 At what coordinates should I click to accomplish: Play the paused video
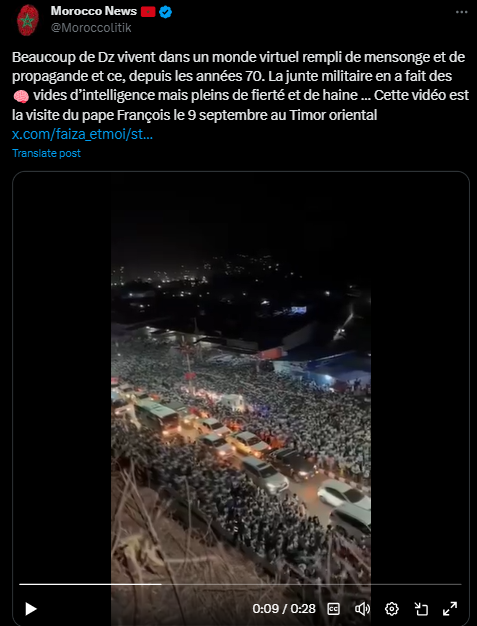click(x=31, y=609)
